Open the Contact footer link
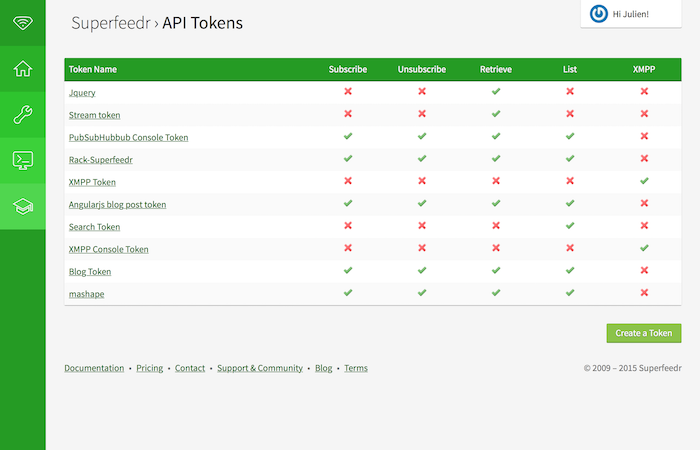 point(190,368)
